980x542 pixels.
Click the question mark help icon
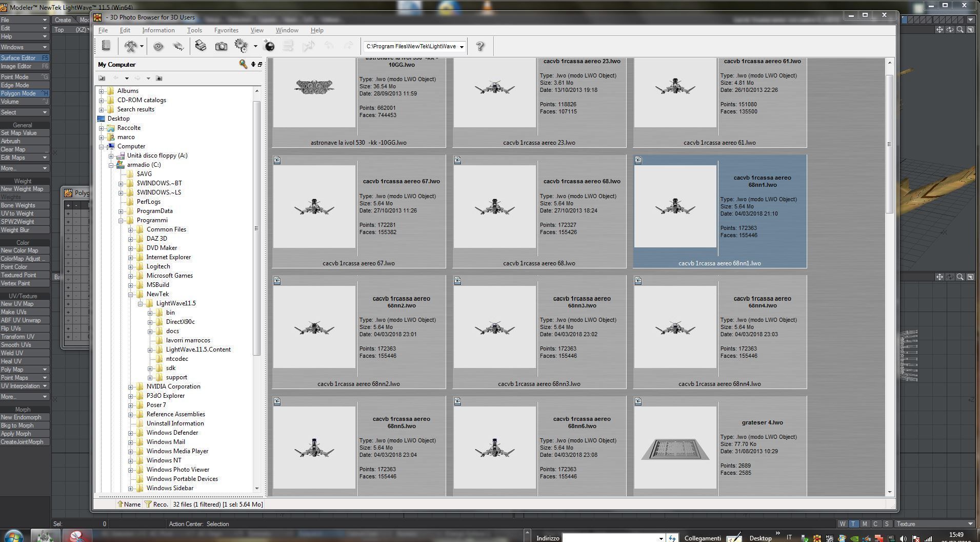(x=480, y=46)
